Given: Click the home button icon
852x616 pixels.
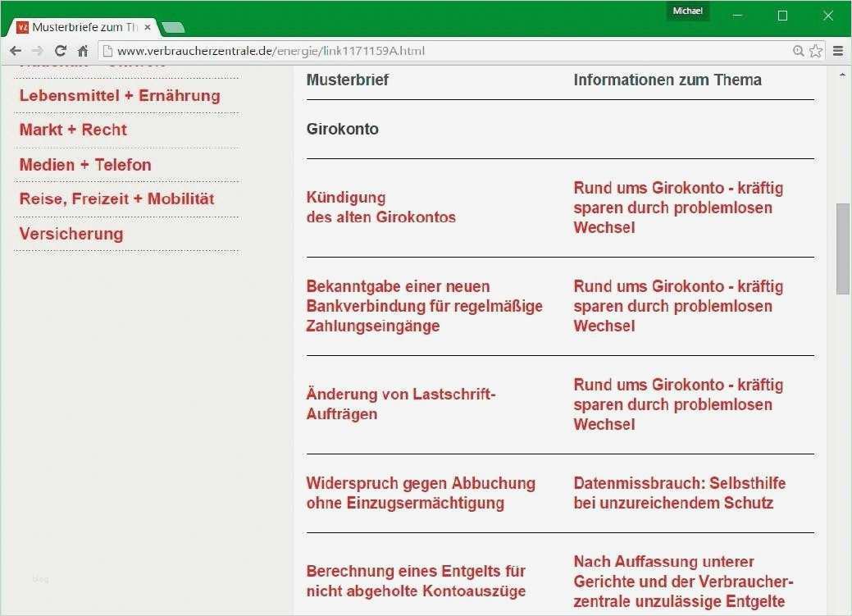Looking at the screenshot, I should click(82, 50).
